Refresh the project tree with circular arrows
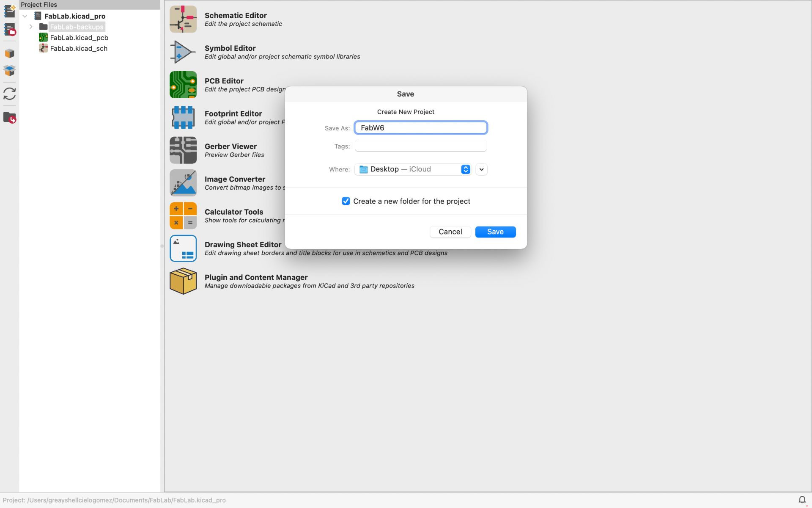Image resolution: width=812 pixels, height=508 pixels. click(9, 94)
